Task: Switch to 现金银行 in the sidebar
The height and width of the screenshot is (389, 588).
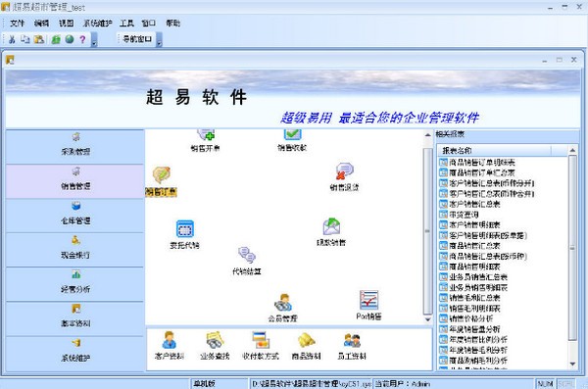Action: [x=75, y=250]
